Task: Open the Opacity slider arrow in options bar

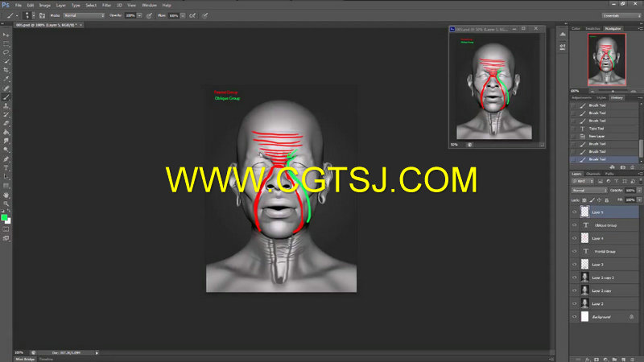Action: coord(139,15)
